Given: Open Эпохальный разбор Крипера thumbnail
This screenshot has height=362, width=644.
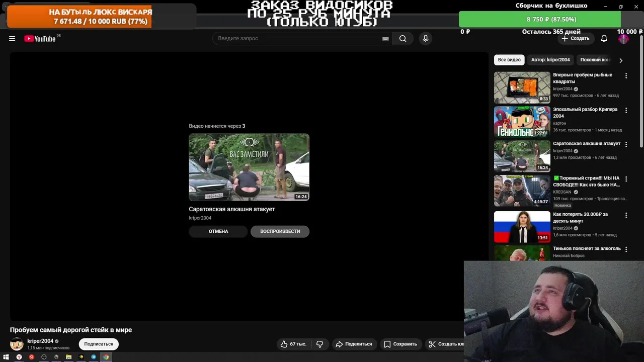Looking at the screenshot, I should click(x=522, y=122).
